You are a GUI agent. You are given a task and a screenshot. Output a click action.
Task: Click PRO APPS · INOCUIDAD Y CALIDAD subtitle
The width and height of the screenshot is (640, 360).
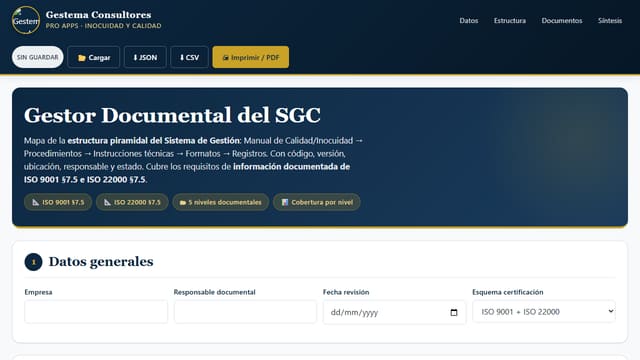(x=103, y=26)
